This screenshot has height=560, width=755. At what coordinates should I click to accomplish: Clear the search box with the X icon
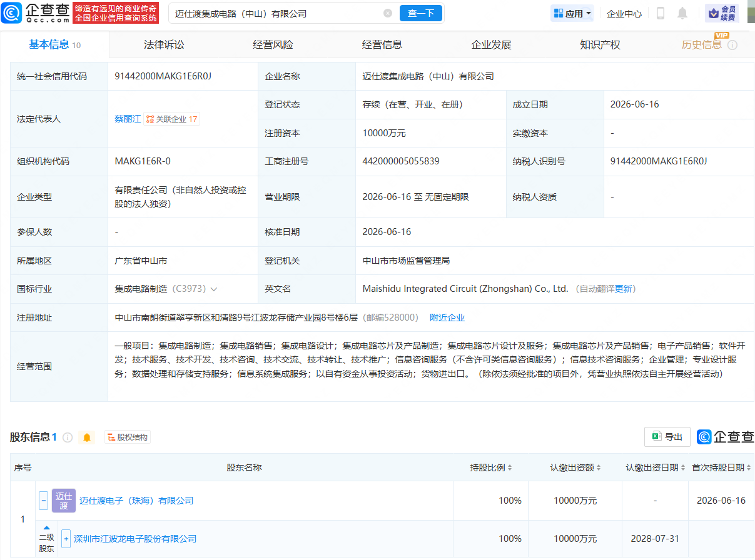coord(388,13)
